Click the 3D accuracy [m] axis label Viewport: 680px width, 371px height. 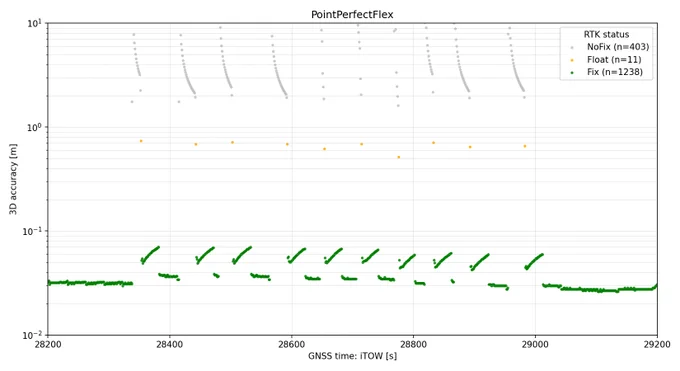[13, 179]
